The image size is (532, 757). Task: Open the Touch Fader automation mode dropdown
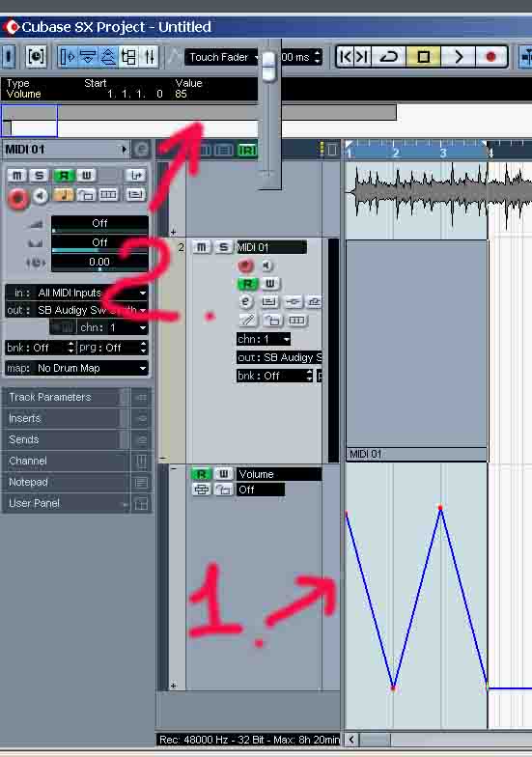[224, 57]
